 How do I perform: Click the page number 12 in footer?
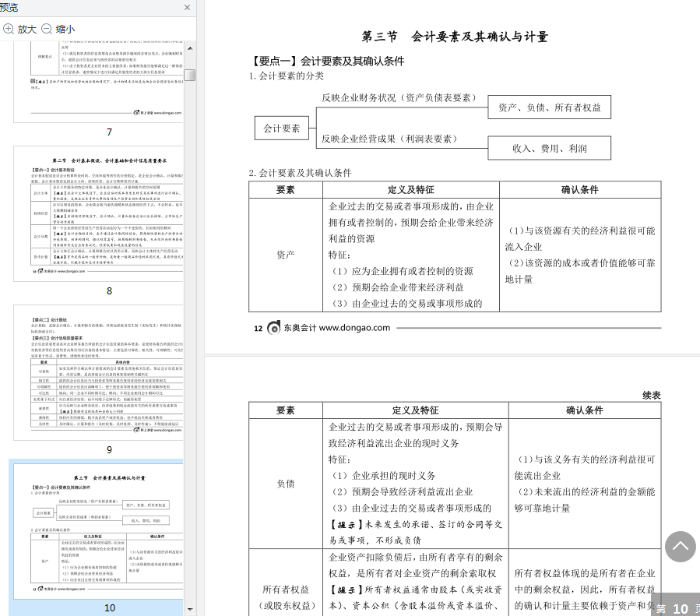(x=258, y=329)
